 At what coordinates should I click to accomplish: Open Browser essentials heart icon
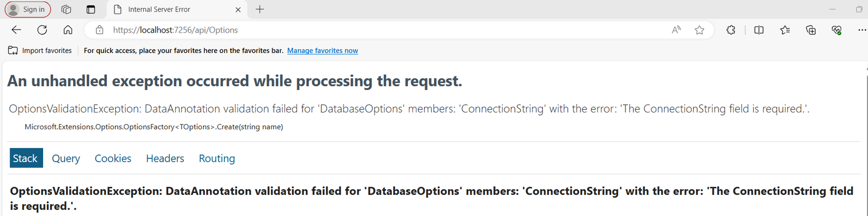[x=836, y=30]
